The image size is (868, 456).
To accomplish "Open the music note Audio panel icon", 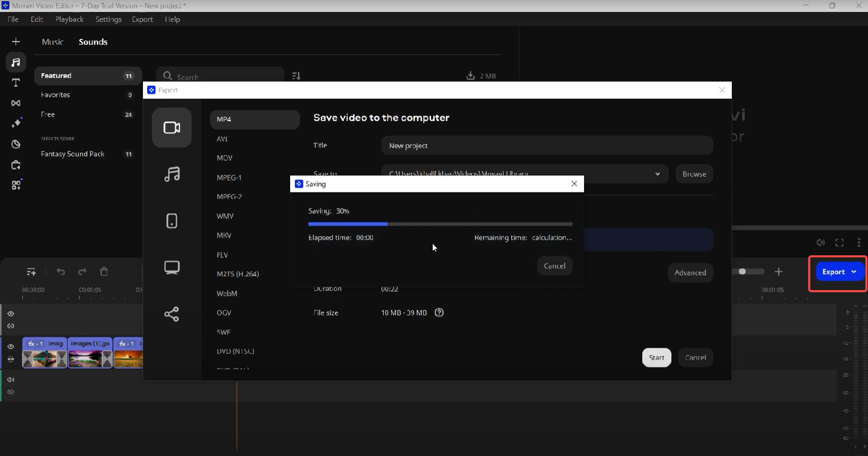I will pyautogui.click(x=16, y=62).
